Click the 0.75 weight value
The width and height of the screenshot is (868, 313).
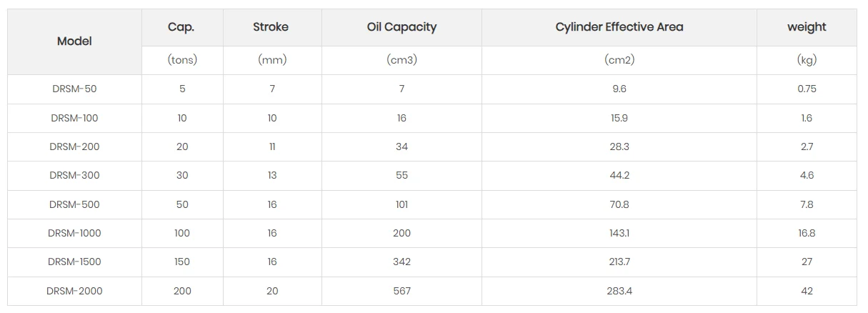[807, 89]
